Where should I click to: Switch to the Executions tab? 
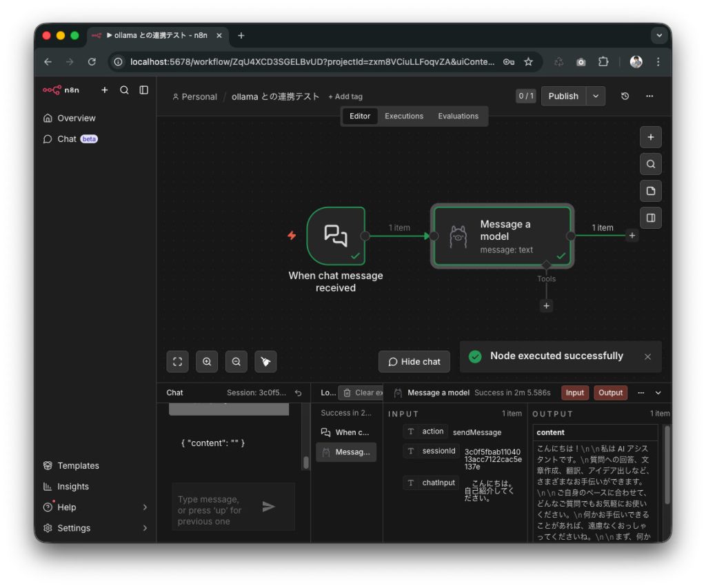tap(403, 116)
